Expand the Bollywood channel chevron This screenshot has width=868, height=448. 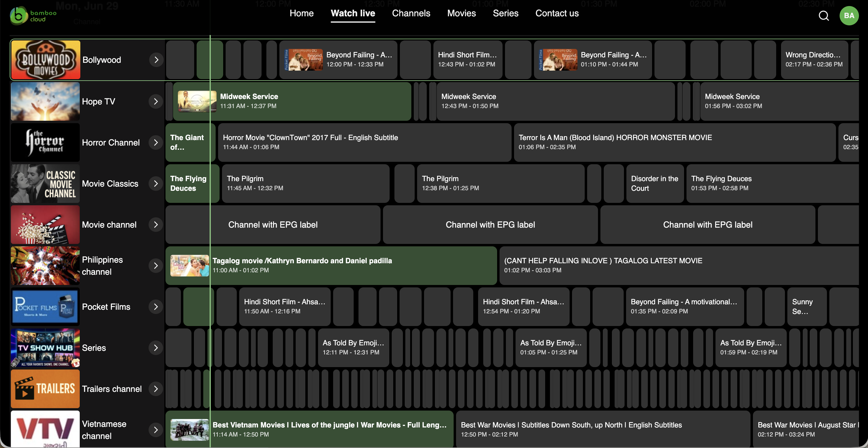[x=156, y=60]
